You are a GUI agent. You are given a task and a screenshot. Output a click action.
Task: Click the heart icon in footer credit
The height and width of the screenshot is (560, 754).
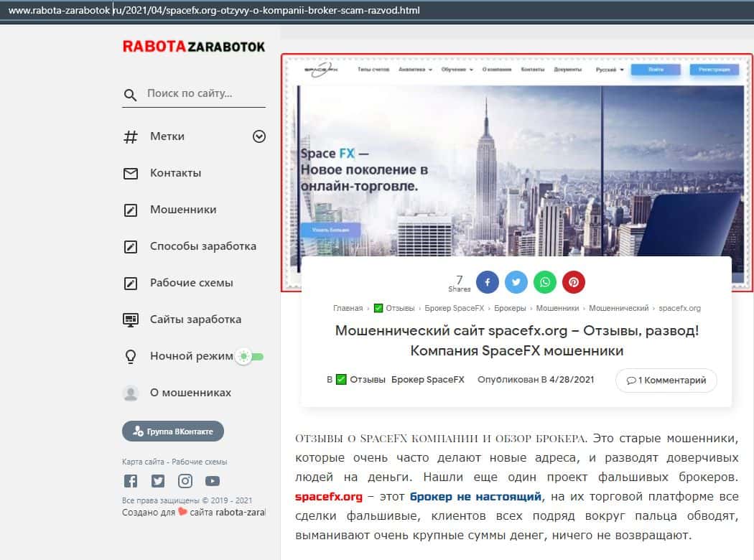(x=182, y=512)
